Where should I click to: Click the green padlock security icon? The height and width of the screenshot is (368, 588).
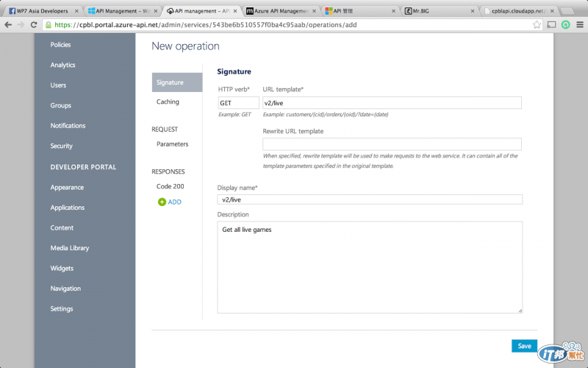click(x=49, y=25)
